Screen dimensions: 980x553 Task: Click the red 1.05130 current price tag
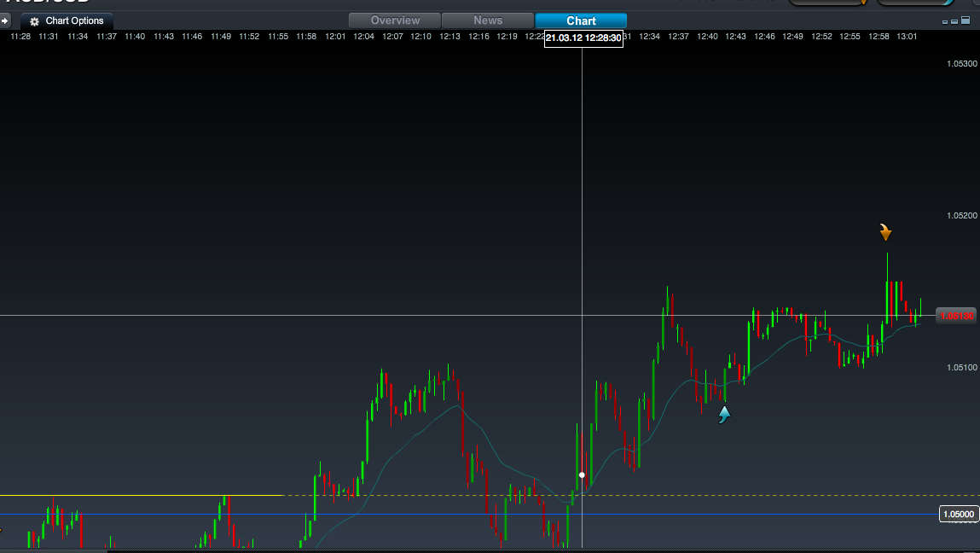[958, 316]
